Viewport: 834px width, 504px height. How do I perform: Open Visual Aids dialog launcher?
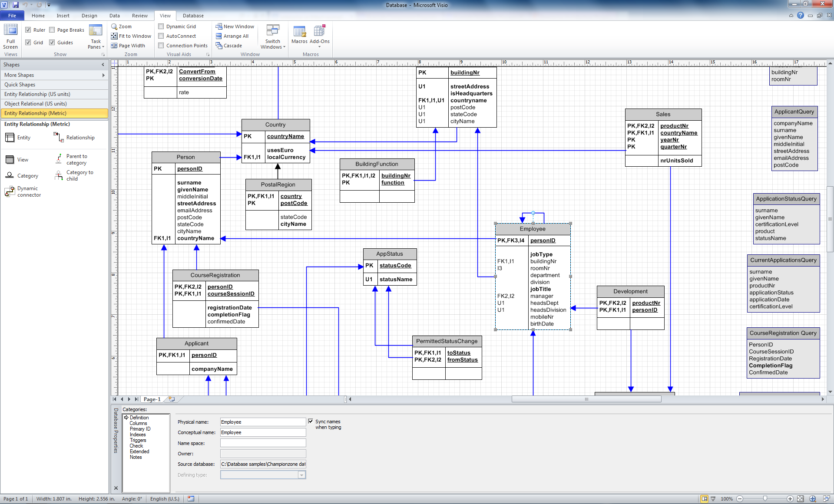(x=208, y=55)
